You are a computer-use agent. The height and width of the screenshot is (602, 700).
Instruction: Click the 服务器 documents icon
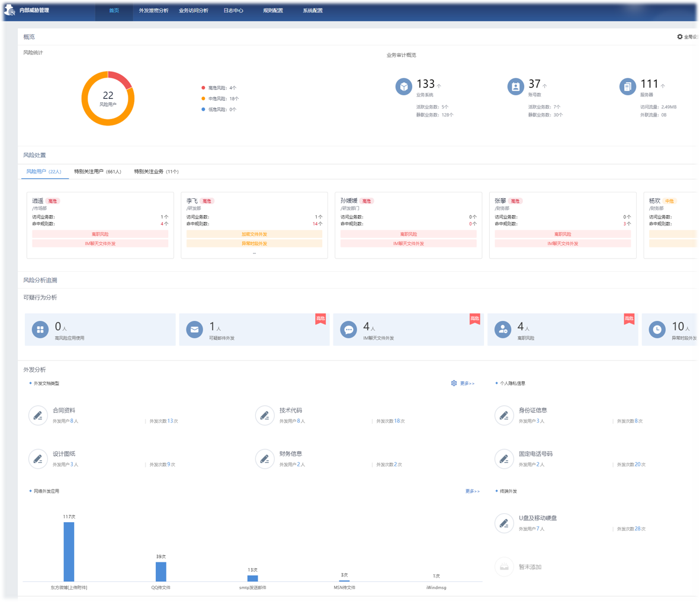[x=628, y=86]
